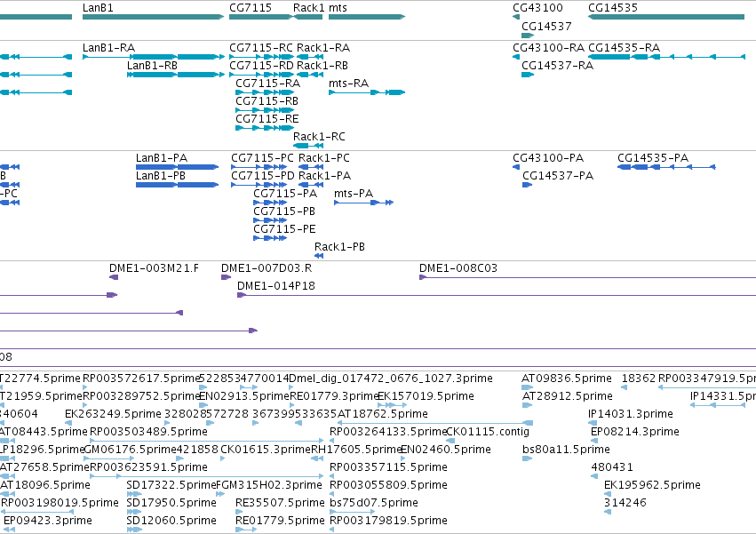Viewport: 756px width, 534px height.
Task: Click EST EK263249.5prime
Action: click(x=68, y=423)
